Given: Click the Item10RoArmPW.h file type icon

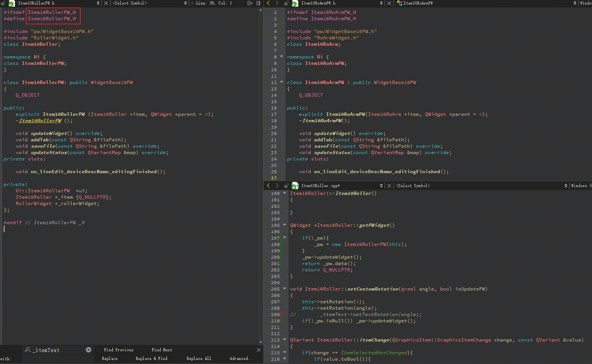Looking at the screenshot, I should click(x=295, y=3).
